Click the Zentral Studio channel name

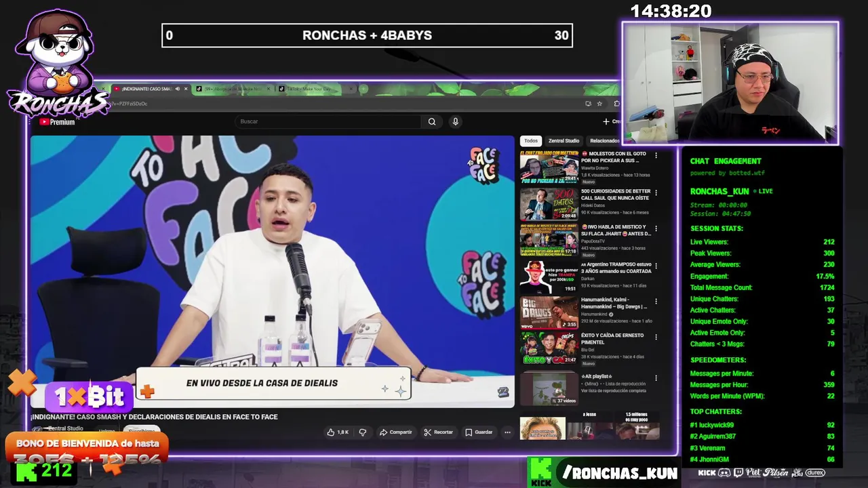coord(65,428)
